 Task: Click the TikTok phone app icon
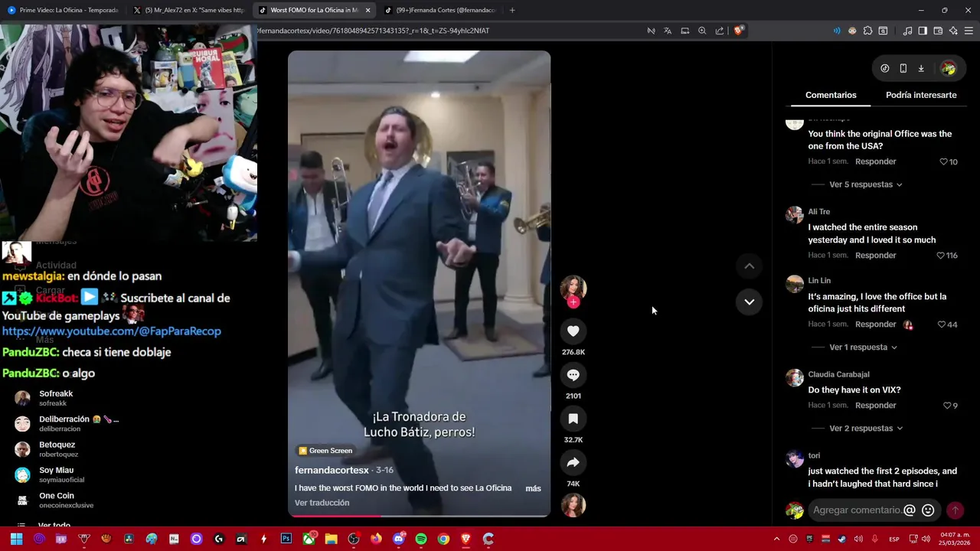pyautogui.click(x=903, y=68)
